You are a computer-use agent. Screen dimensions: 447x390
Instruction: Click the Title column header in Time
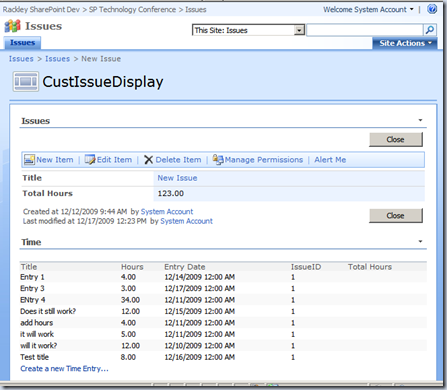29,267
